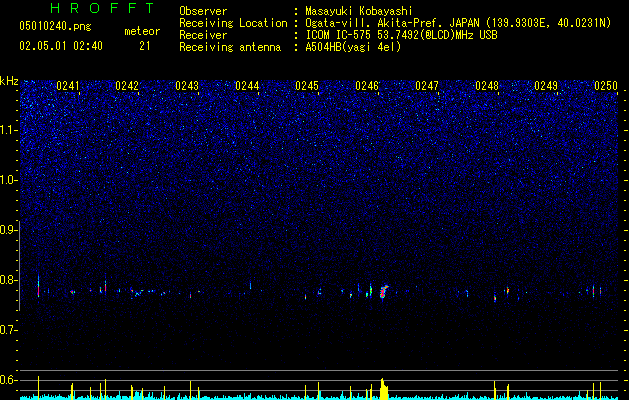Click the meteor label
The image size is (629, 400).
142,31
